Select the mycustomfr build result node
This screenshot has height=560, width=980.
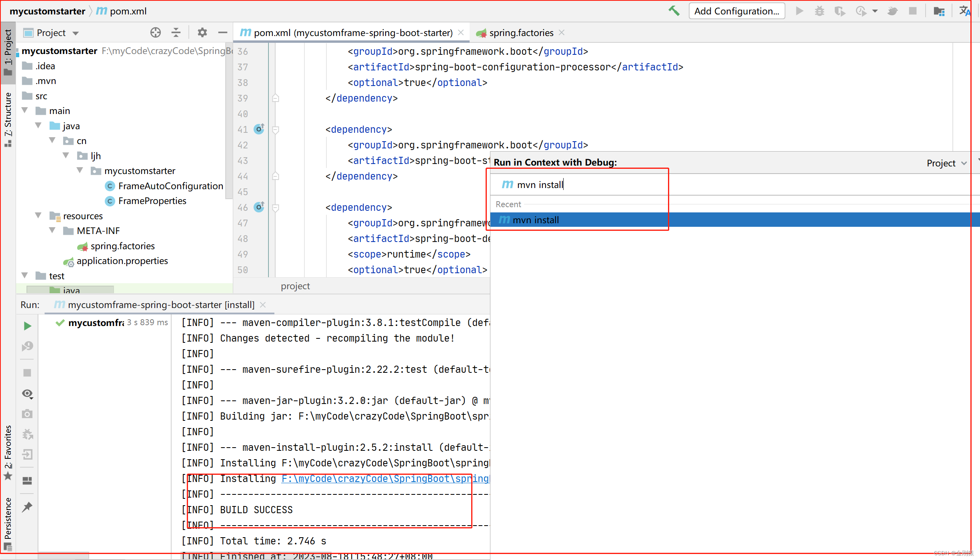[111, 322]
